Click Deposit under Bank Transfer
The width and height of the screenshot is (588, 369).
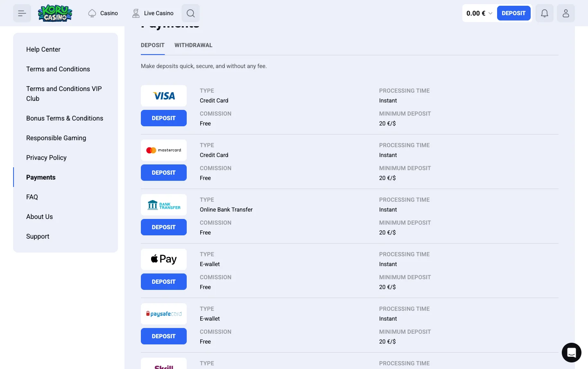point(164,227)
